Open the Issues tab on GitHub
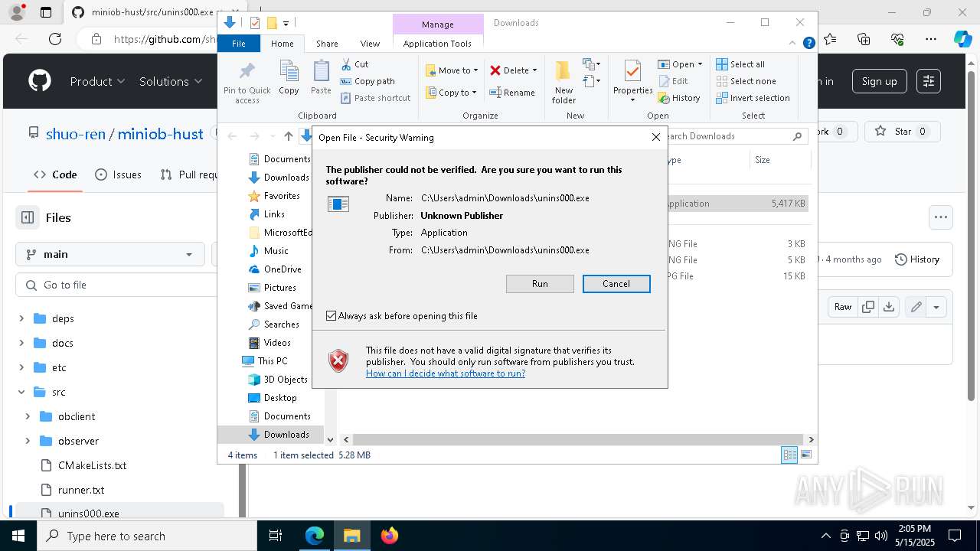Image resolution: width=980 pixels, height=551 pixels. pyautogui.click(x=119, y=174)
